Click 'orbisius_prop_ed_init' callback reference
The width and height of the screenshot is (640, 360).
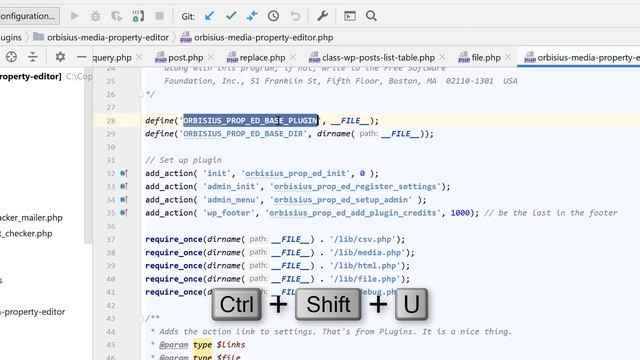pyautogui.click(x=296, y=173)
